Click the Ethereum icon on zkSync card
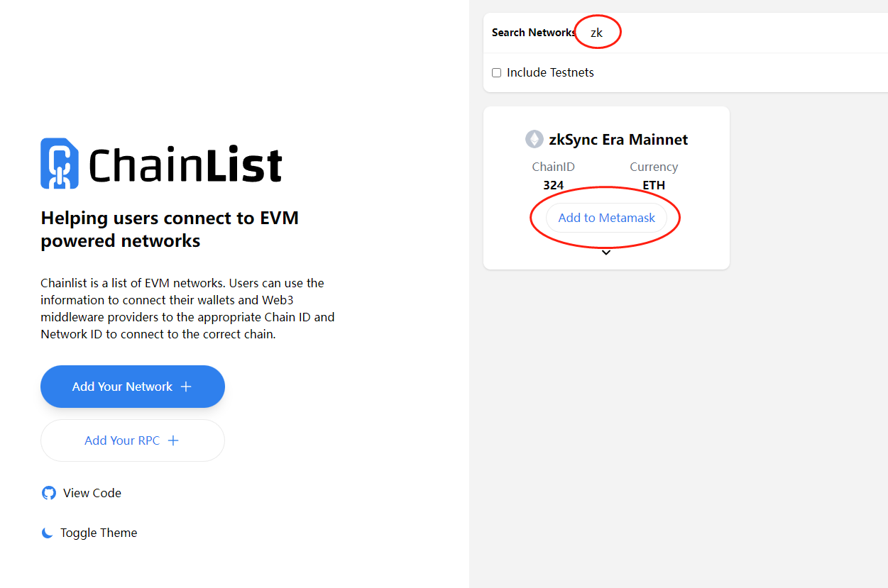888x588 pixels. (534, 139)
